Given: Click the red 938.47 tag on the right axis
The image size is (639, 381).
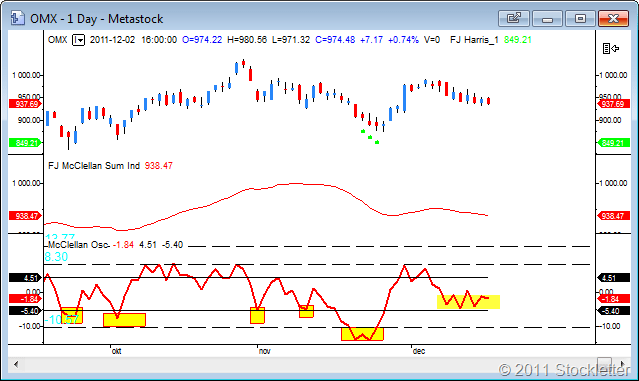Looking at the screenshot, I should point(613,216).
